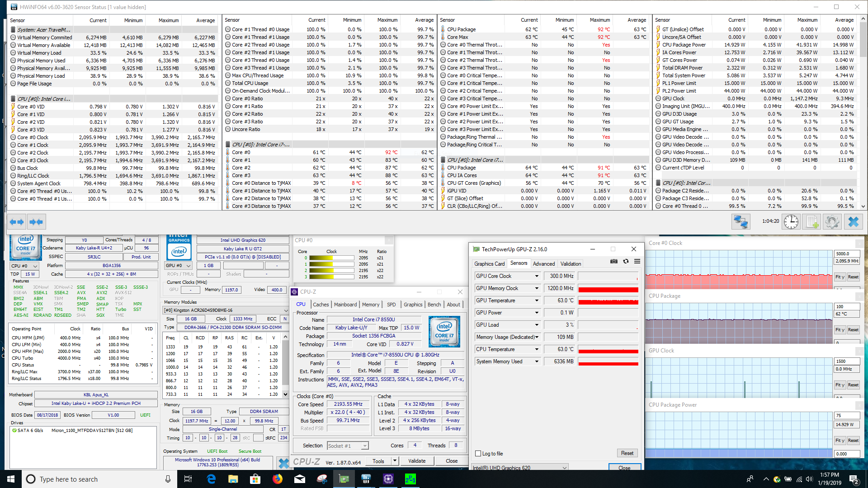Click the CPU Temperature red graph bar
The height and width of the screenshot is (488, 868).
pyautogui.click(x=608, y=351)
